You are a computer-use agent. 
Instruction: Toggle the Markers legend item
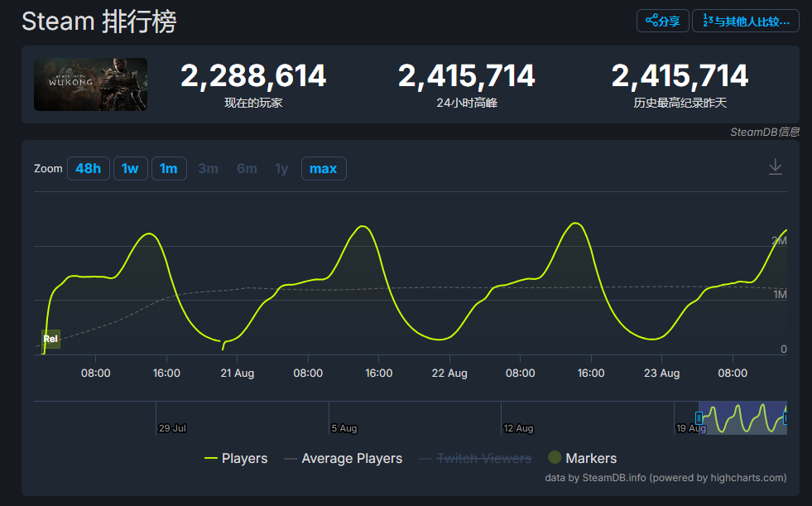(x=583, y=458)
